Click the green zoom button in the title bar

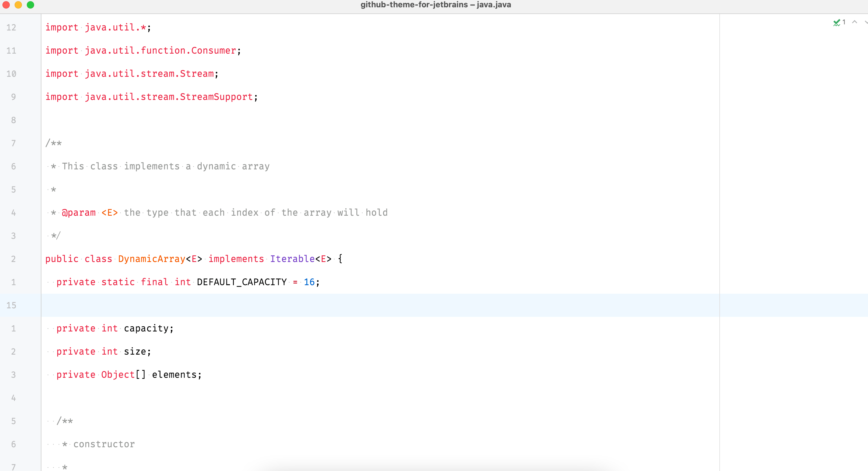click(31, 5)
